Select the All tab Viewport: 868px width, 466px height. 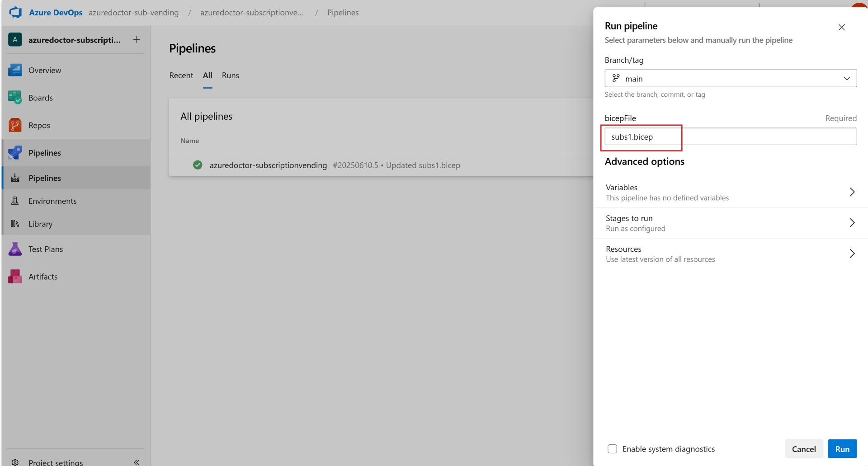tap(208, 75)
